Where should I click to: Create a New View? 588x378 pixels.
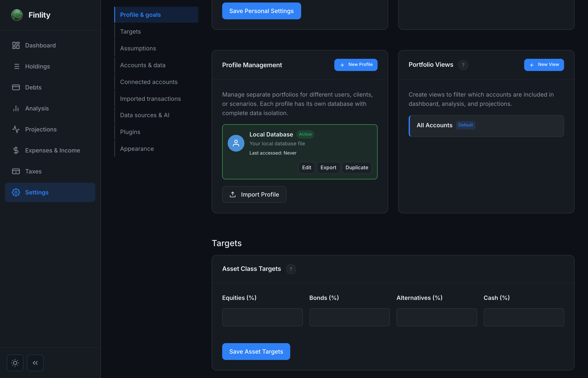pos(544,65)
